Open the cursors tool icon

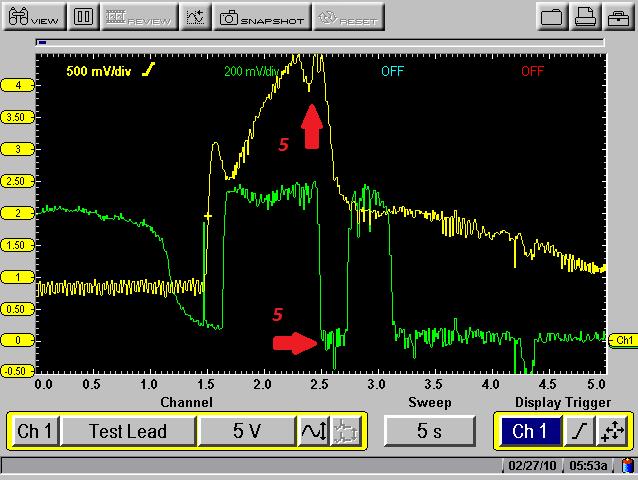[196, 17]
